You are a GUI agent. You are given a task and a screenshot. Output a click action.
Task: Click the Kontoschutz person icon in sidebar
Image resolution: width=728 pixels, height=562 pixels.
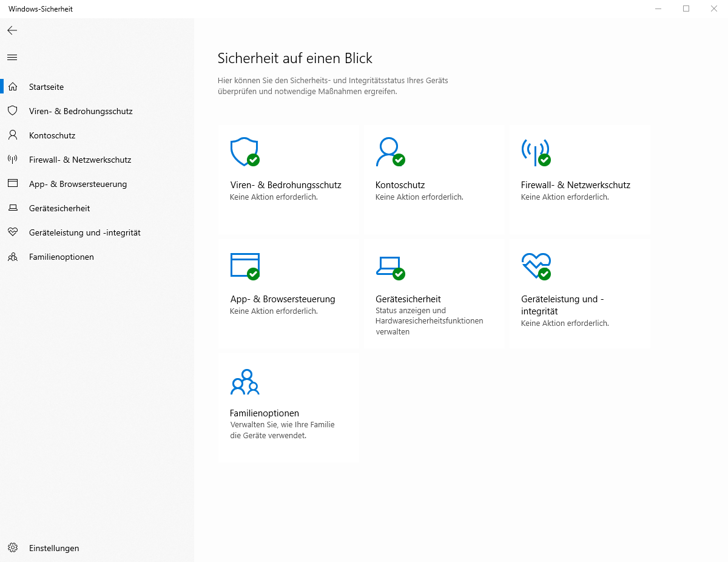pyautogui.click(x=13, y=135)
